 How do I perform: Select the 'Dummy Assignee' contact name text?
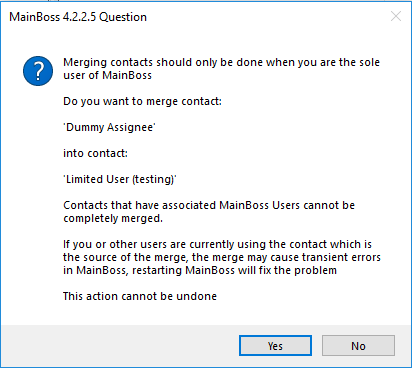pyautogui.click(x=109, y=127)
